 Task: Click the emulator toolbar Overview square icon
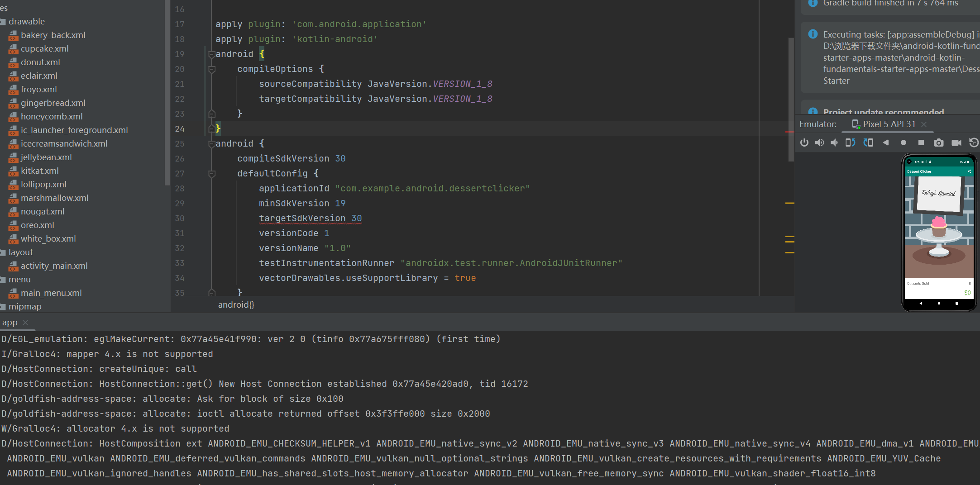pos(921,143)
